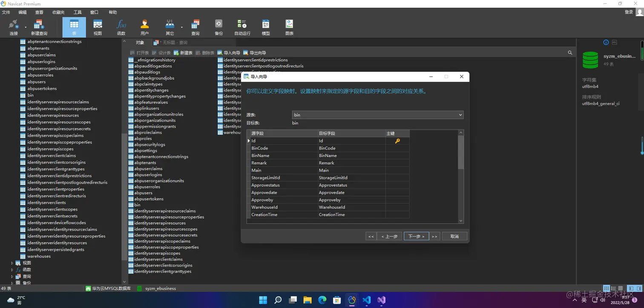Open the 收藏夹 menu
Screen dimensions: 644x308
(x=58, y=12)
